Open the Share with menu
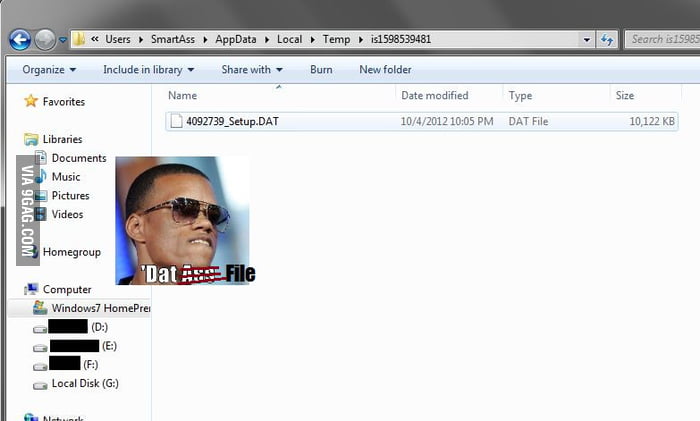This screenshot has width=700, height=421. pos(252,70)
